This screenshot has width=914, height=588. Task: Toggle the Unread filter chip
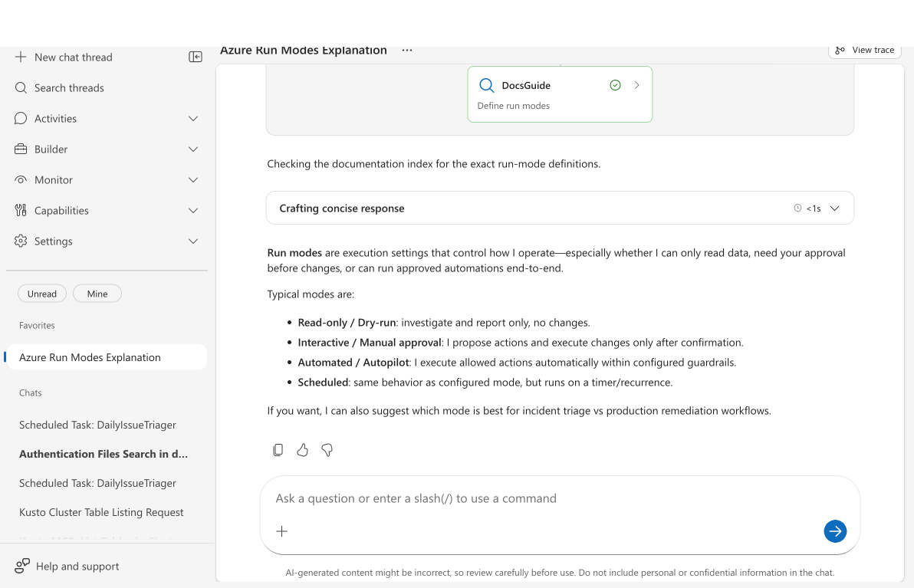pyautogui.click(x=42, y=294)
